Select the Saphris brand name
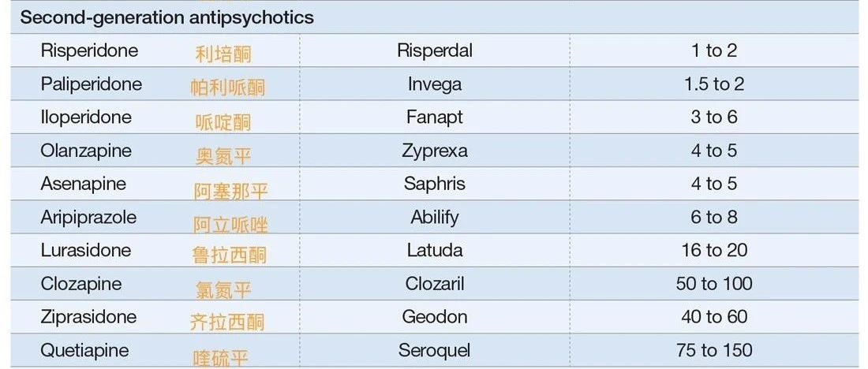The width and height of the screenshot is (868, 369). pyautogui.click(x=435, y=184)
